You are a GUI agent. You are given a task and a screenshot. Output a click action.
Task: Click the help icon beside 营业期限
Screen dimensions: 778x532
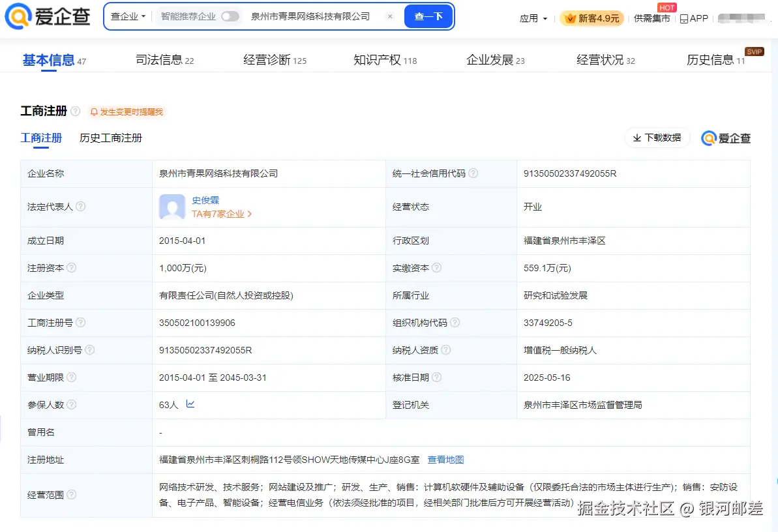(72, 377)
